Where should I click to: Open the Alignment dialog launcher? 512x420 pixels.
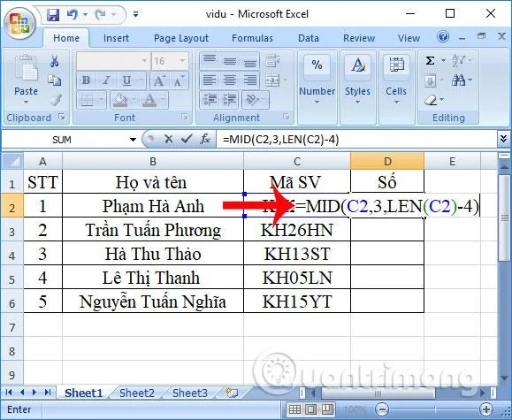(287, 117)
